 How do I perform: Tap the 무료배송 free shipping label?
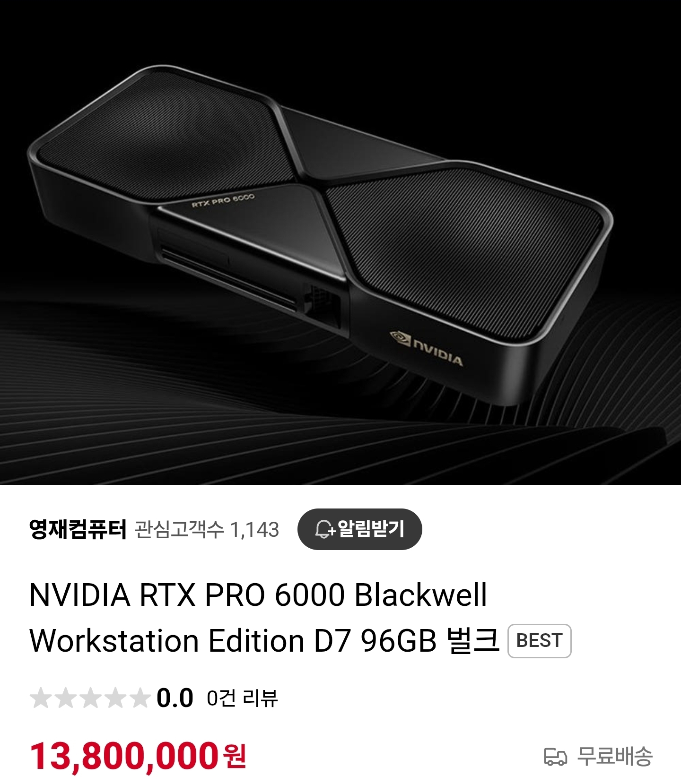(615, 756)
